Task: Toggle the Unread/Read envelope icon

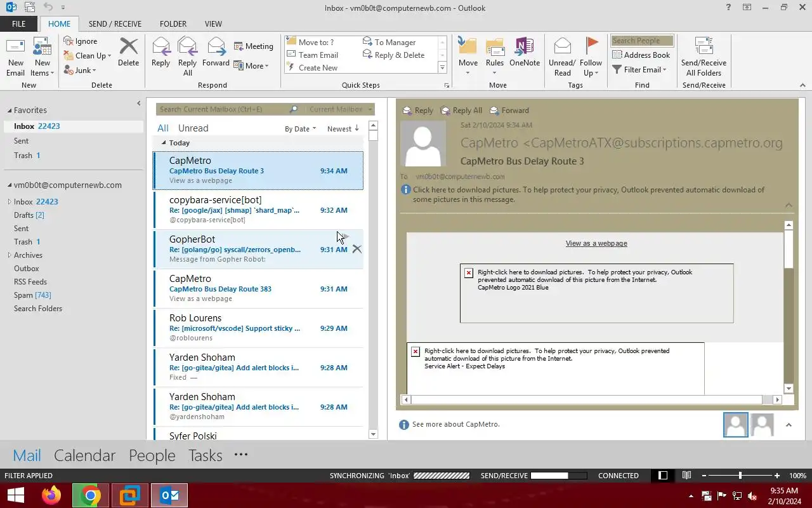Action: 562,47
